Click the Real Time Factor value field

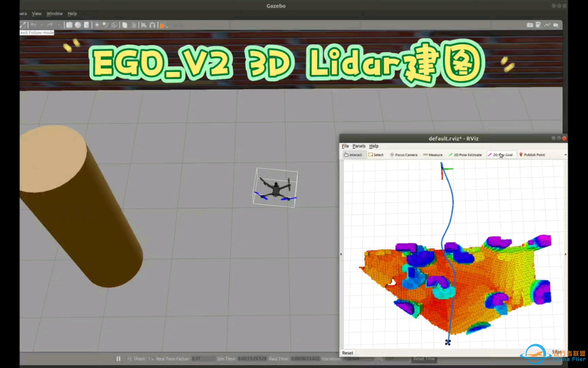pos(203,359)
